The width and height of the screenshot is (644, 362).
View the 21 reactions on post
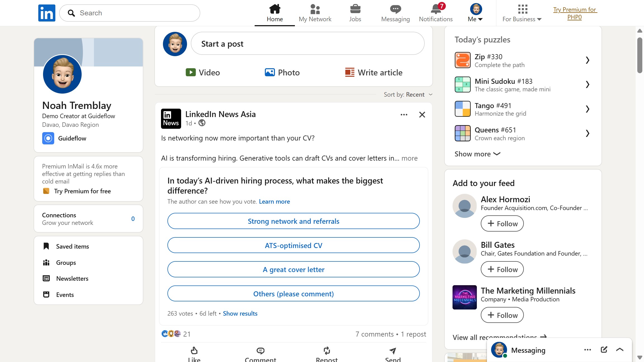pyautogui.click(x=176, y=334)
